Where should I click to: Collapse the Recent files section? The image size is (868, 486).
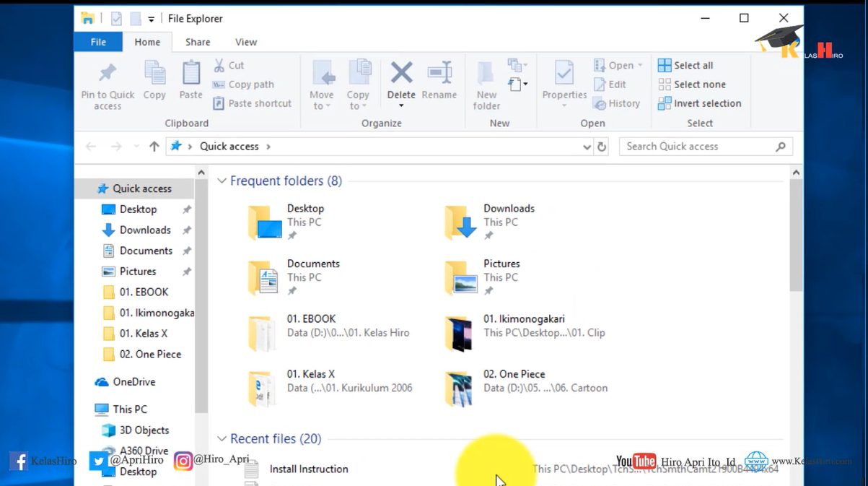click(x=222, y=439)
